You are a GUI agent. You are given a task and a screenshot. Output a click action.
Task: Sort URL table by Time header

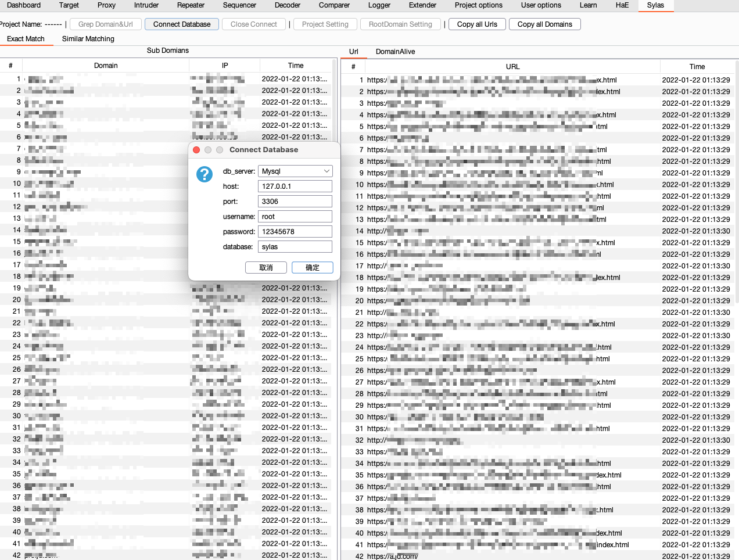[697, 67]
